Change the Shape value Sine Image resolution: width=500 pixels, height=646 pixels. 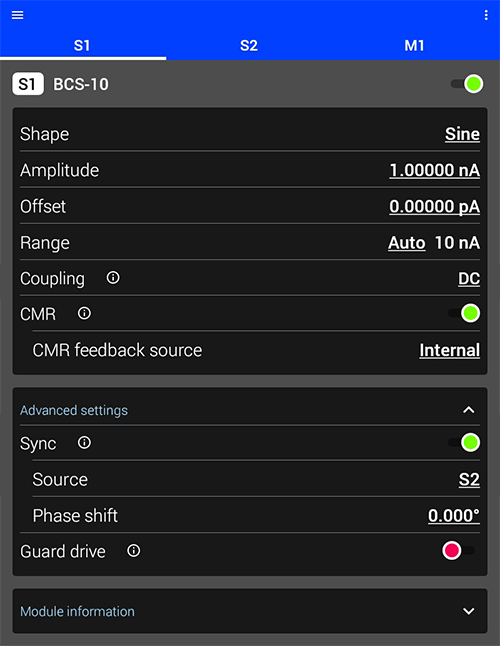click(462, 134)
